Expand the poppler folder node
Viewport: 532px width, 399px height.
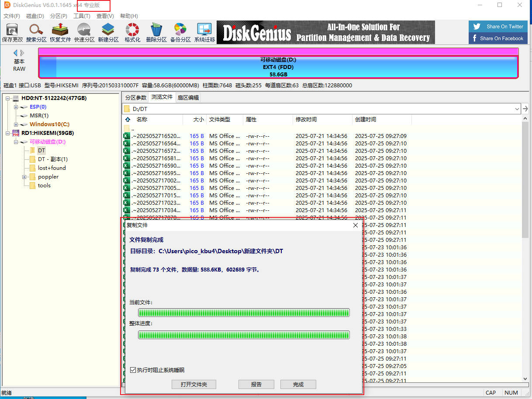click(24, 177)
